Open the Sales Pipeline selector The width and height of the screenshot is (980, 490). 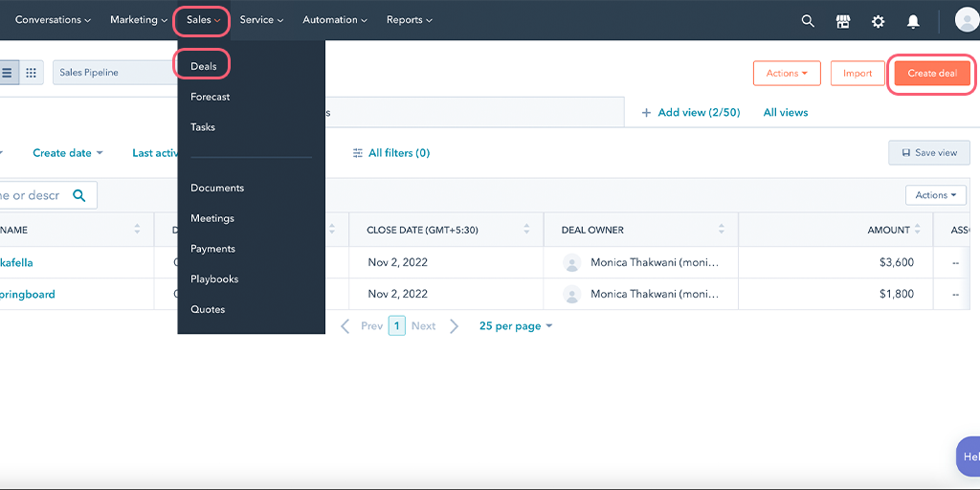115,73
